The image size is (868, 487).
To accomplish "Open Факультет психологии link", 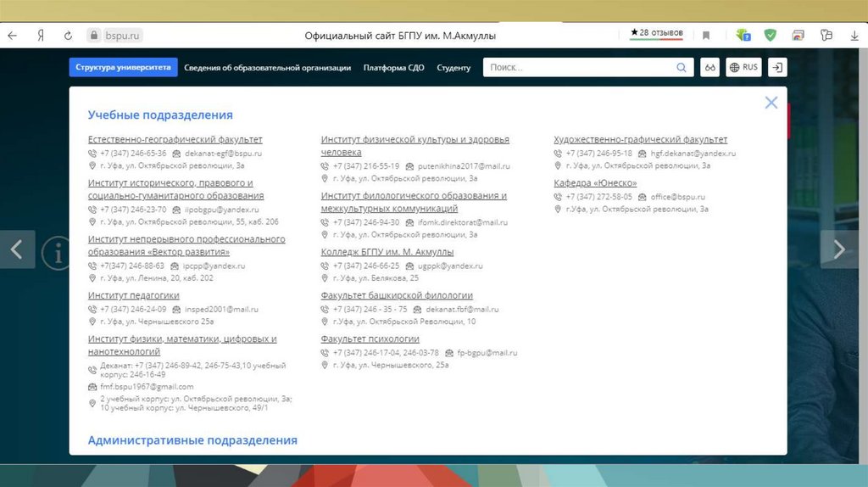I will (370, 339).
